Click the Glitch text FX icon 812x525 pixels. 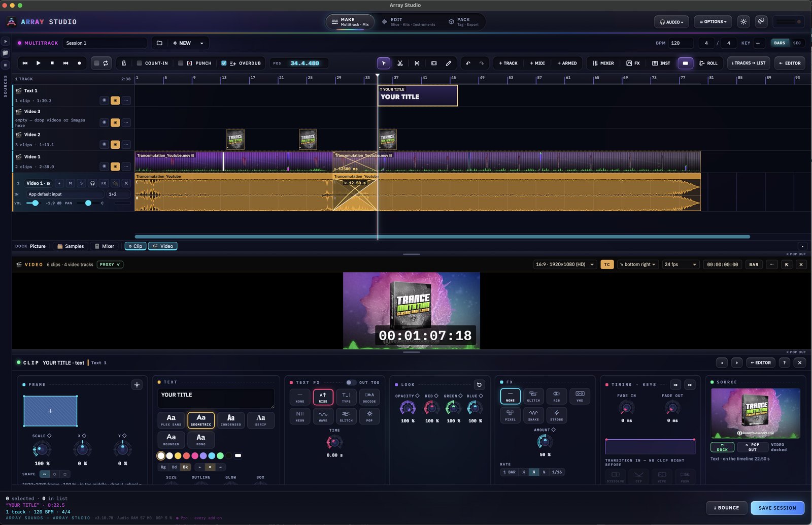[x=346, y=415]
